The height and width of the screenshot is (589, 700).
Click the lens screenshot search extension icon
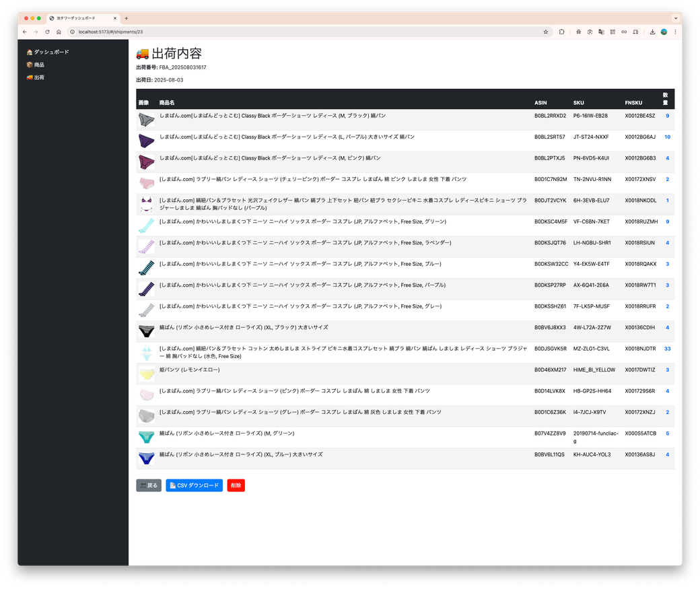[x=590, y=32]
